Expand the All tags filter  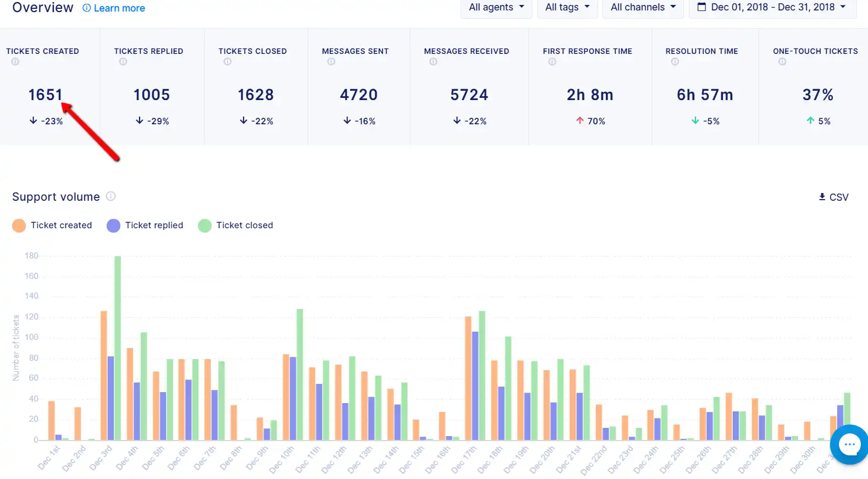point(567,8)
